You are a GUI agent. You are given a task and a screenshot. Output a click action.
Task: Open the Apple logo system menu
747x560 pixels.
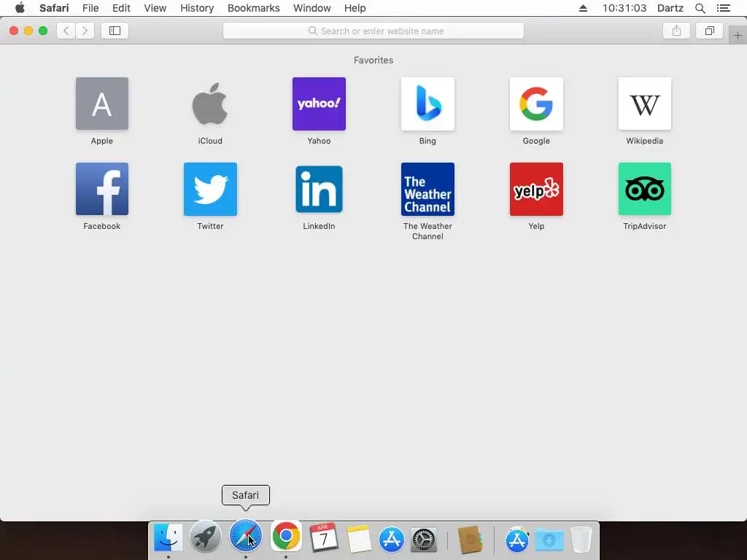coord(20,8)
